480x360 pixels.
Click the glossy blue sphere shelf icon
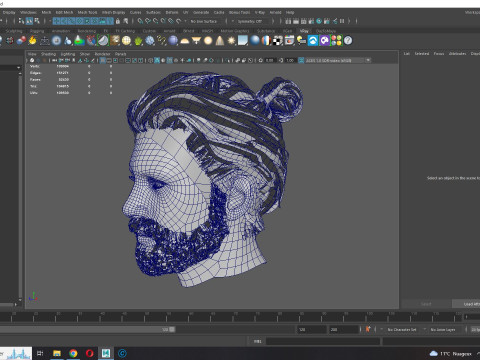pyautogui.click(x=255, y=41)
